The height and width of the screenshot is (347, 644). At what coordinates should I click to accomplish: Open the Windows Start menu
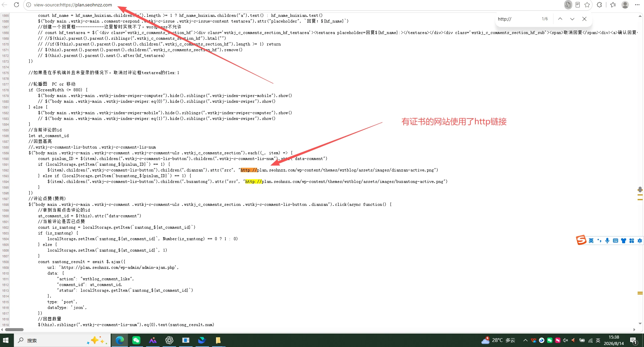tap(6, 340)
